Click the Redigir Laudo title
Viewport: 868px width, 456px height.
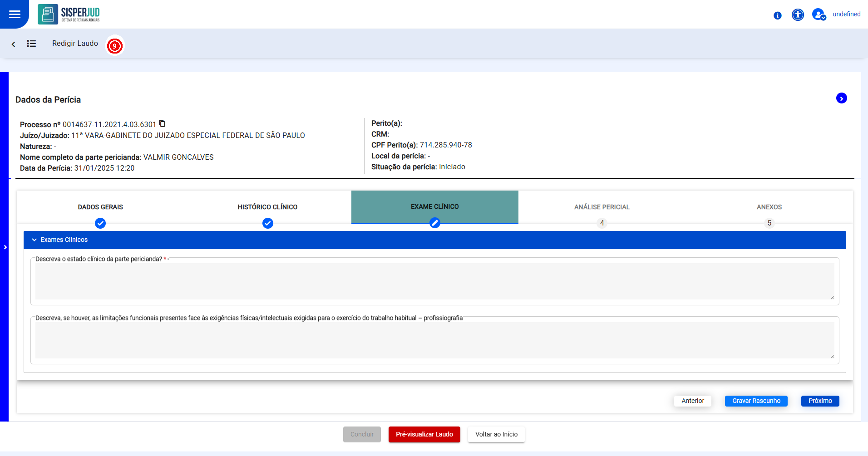coord(75,44)
